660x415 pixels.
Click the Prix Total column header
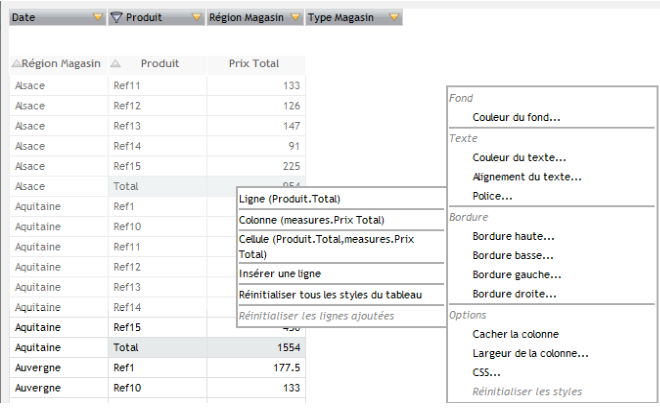coord(254,64)
